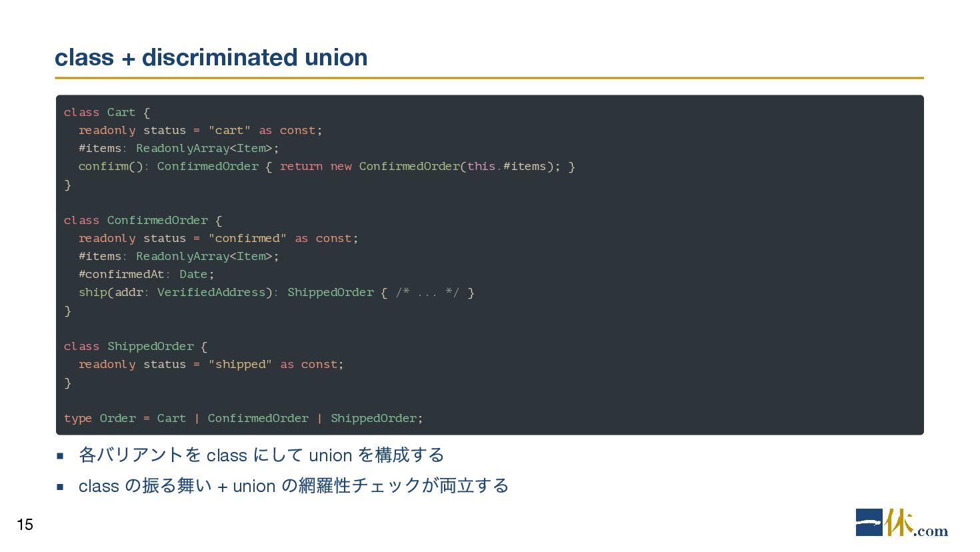Viewport: 980px width, 552px height.
Task: Click slide page number 15
Action: 25,525
